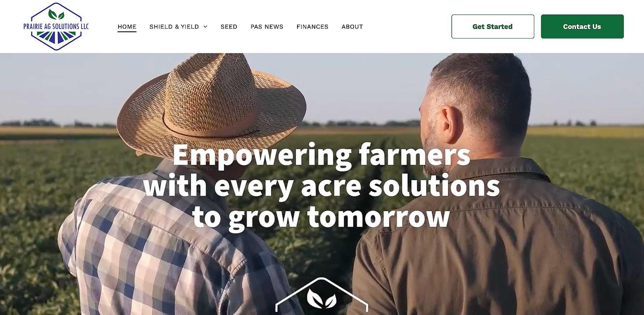Click the hero headline Empowering farmers text
This screenshot has height=315, width=644.
[x=321, y=155]
